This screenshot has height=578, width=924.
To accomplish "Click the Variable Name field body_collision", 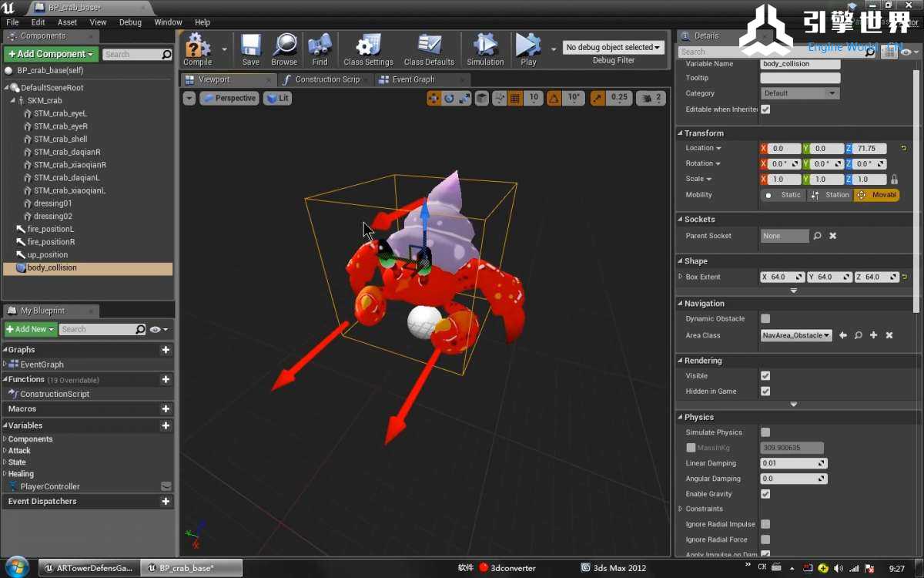I will click(800, 64).
